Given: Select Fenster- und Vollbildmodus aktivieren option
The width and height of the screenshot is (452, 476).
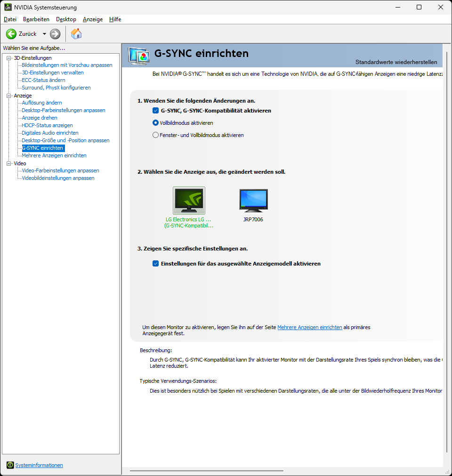Looking at the screenshot, I should (x=155, y=135).
